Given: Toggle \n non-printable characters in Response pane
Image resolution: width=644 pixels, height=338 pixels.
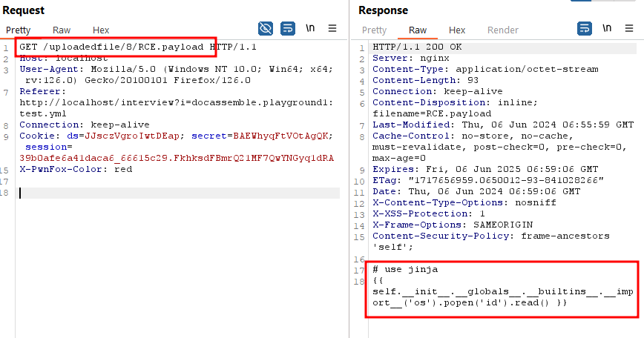Looking at the screenshot, I should coord(607,28).
